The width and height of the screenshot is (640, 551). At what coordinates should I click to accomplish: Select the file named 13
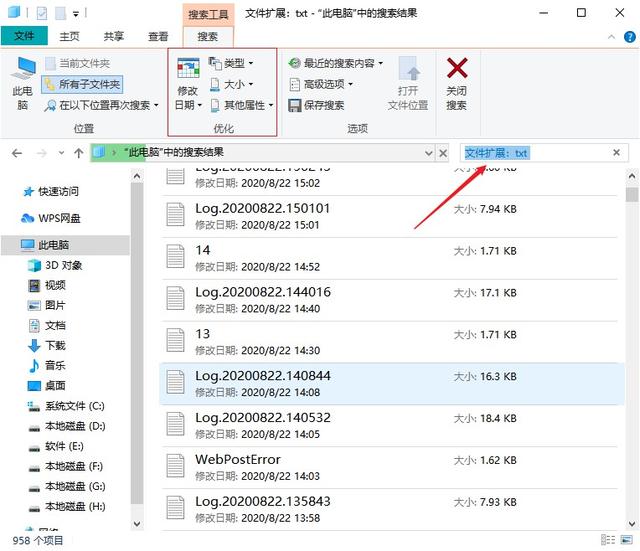click(391, 342)
